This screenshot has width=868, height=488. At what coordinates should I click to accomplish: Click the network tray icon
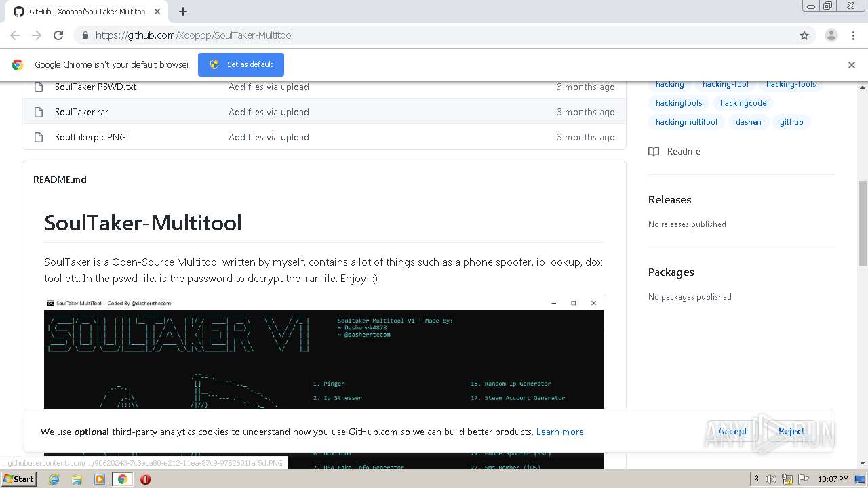point(786,479)
